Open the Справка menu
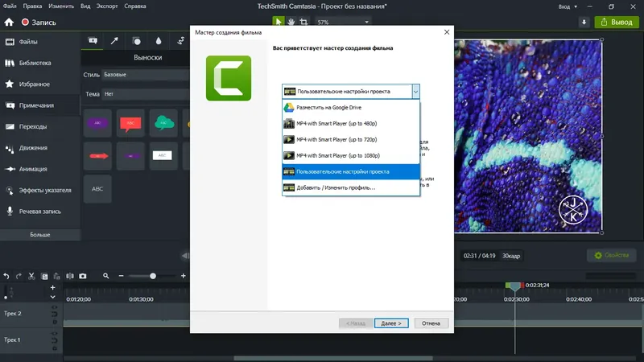644x362 pixels. click(134, 6)
